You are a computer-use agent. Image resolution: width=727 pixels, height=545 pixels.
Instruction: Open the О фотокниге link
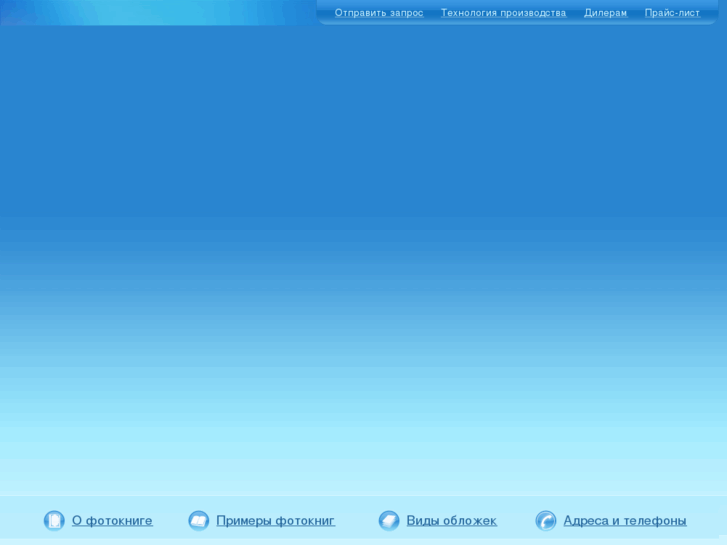112,521
